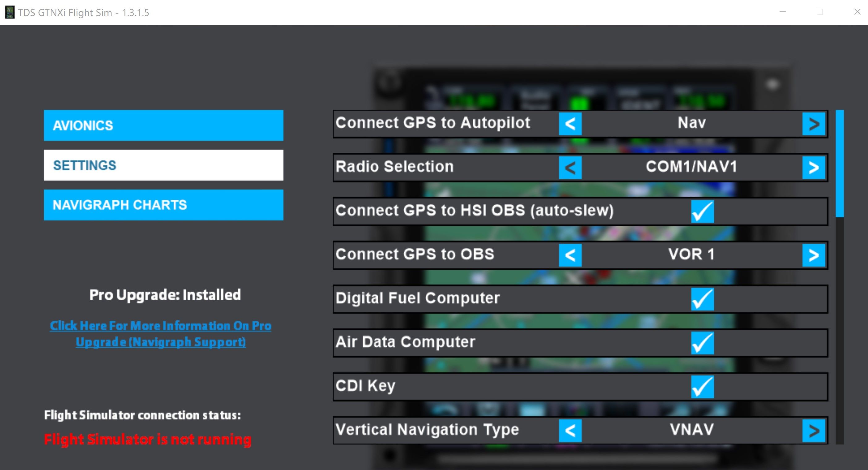The height and width of the screenshot is (470, 868).
Task: Click the TDS GTNXi app icon in title bar
Action: click(10, 12)
